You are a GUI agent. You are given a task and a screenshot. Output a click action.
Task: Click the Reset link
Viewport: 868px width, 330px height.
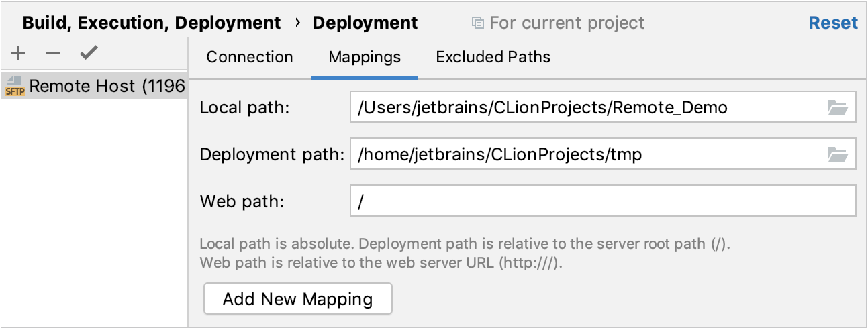click(833, 23)
